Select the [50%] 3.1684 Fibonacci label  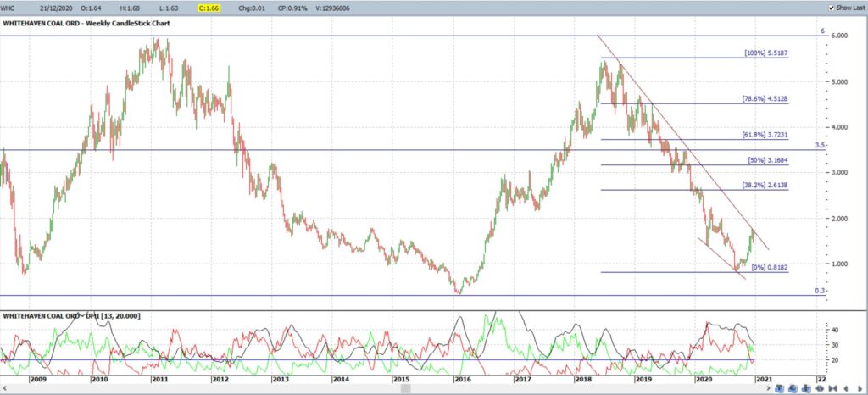pos(767,160)
